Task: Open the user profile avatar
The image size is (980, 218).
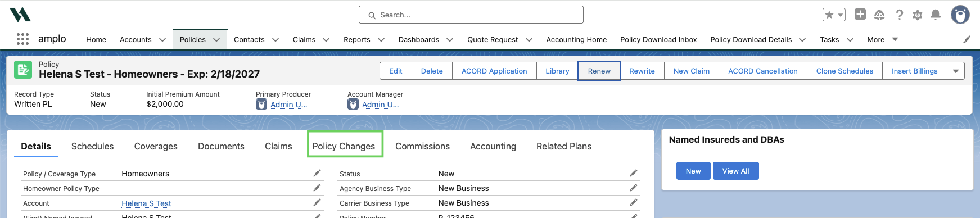Action: [960, 15]
